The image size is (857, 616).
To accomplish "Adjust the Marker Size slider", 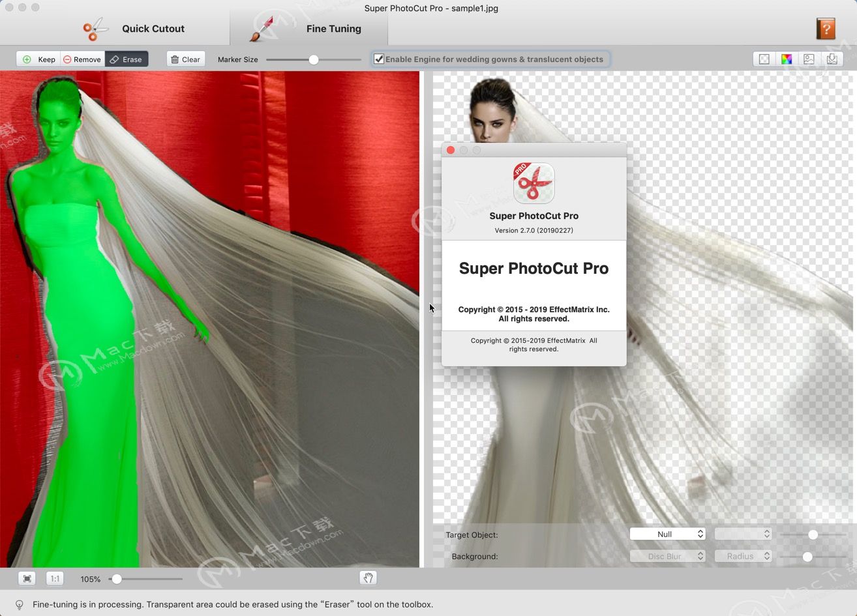I will tap(314, 59).
